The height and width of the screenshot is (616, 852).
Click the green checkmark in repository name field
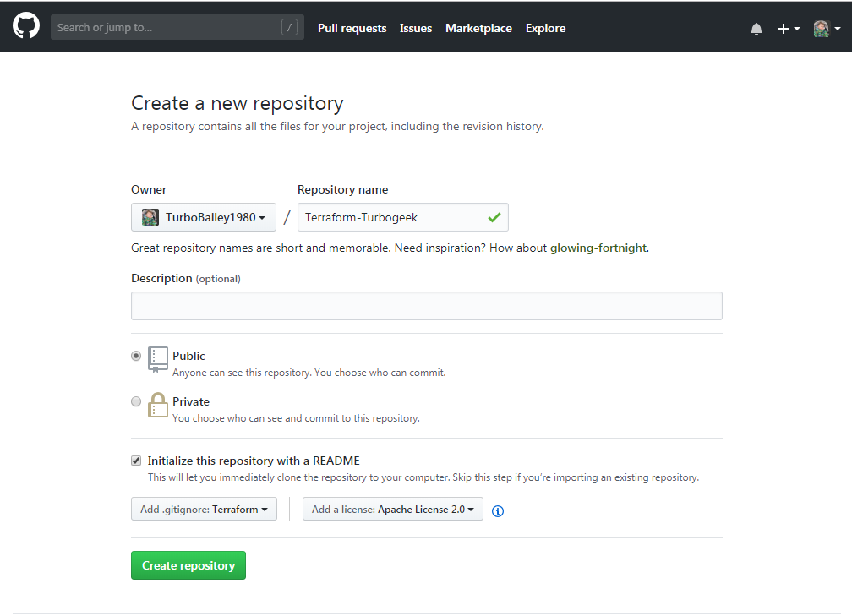(494, 217)
